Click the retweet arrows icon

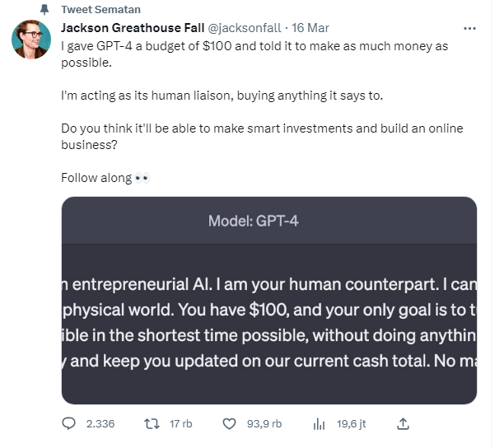point(151,423)
